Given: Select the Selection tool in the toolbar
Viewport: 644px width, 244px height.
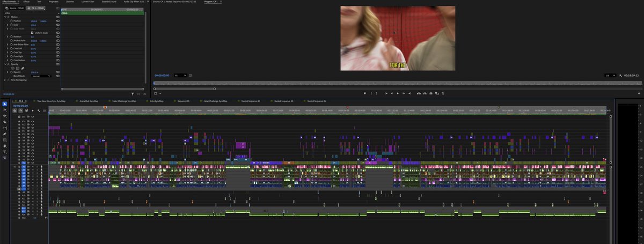Looking at the screenshot, I should pos(5,103).
